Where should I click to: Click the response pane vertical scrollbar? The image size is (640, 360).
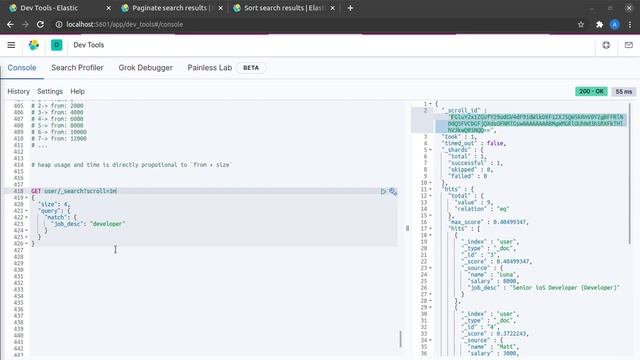click(x=630, y=173)
